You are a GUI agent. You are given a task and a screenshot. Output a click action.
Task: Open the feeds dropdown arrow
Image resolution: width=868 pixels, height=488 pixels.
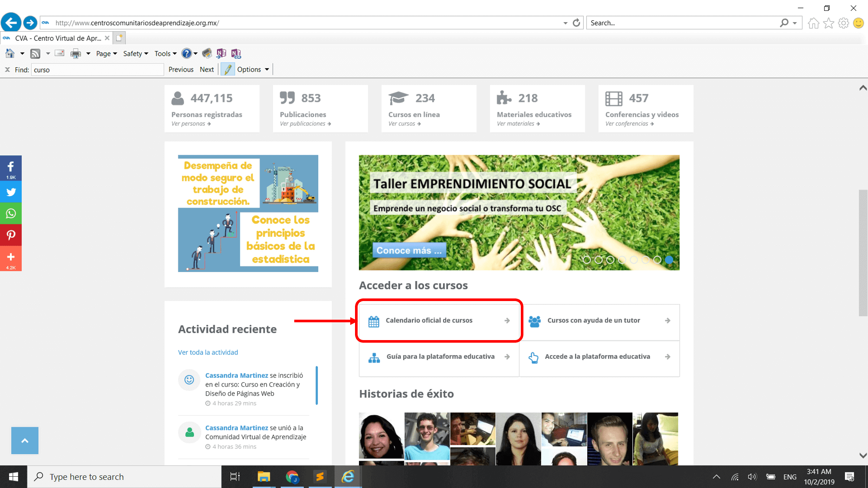point(48,54)
